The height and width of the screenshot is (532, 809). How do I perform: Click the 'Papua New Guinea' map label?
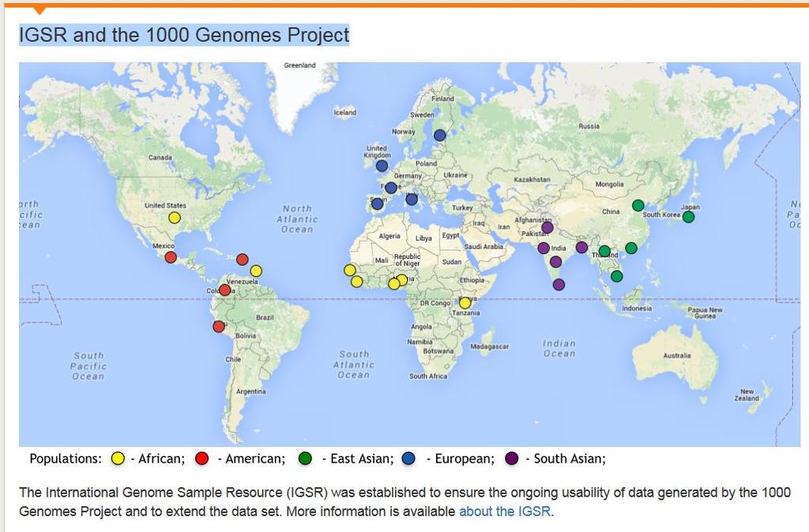point(705,313)
